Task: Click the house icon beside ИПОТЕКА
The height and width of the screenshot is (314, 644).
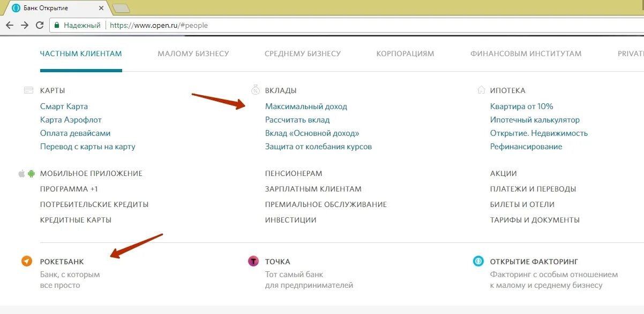Action: tap(481, 89)
